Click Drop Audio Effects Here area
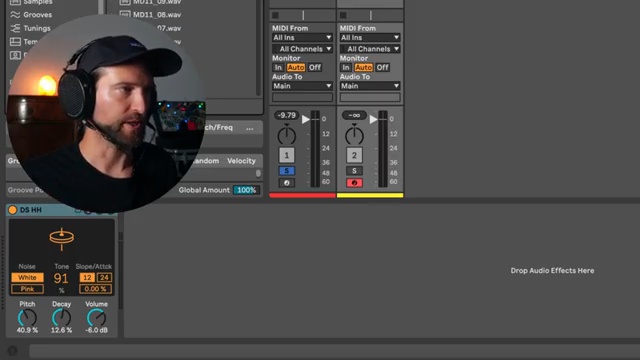This screenshot has width=640, height=360. coord(552,271)
